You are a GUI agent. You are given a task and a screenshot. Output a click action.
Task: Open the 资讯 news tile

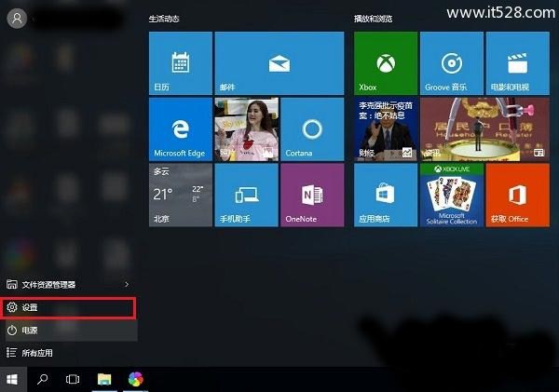(484, 129)
